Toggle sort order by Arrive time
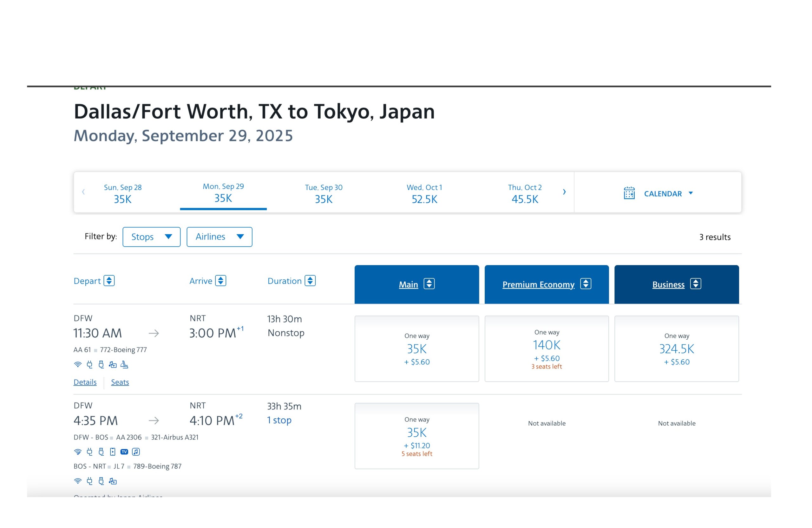The height and width of the screenshot is (528, 812). 221,281
